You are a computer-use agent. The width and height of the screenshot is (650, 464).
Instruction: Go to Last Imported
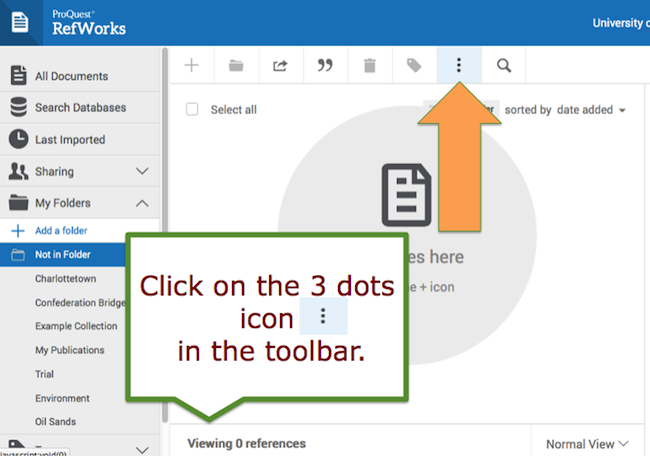tap(70, 140)
